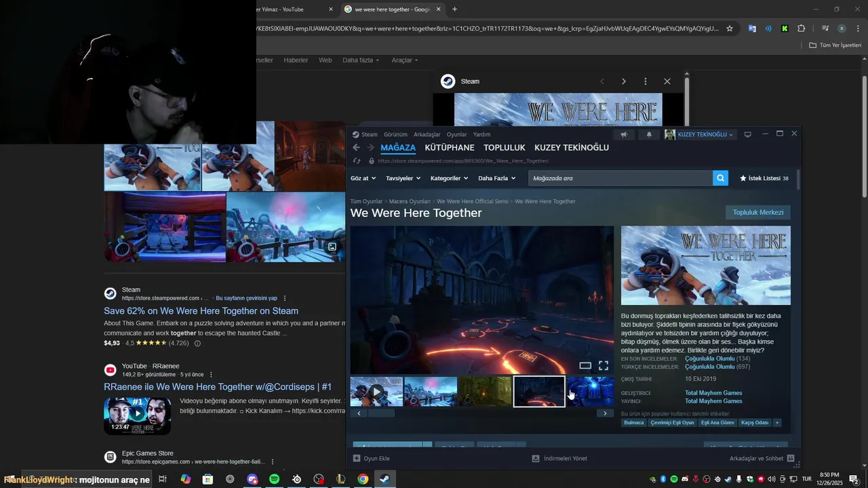Open Chrome extensions puzzle icon
The height and width of the screenshot is (488, 868).
[802, 28]
